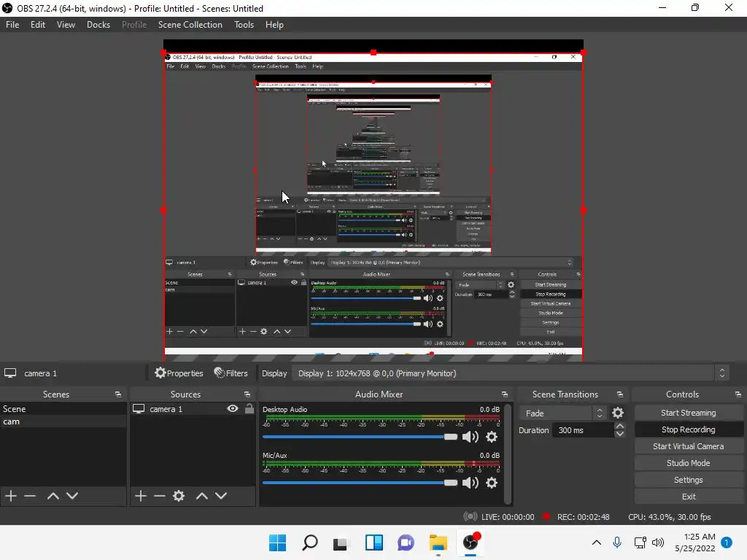The image size is (747, 560).
Task: Open Widgets from taskbar
Action: 374,542
